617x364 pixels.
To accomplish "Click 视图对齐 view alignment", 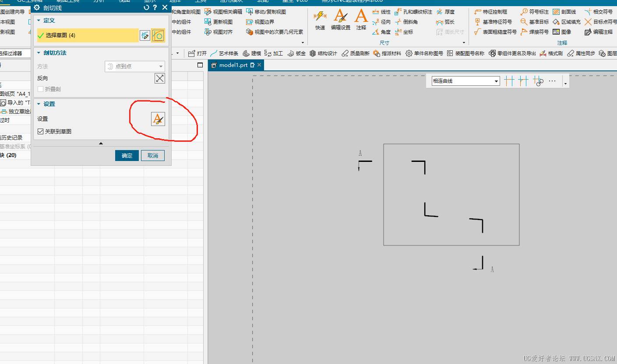I will coord(219,32).
